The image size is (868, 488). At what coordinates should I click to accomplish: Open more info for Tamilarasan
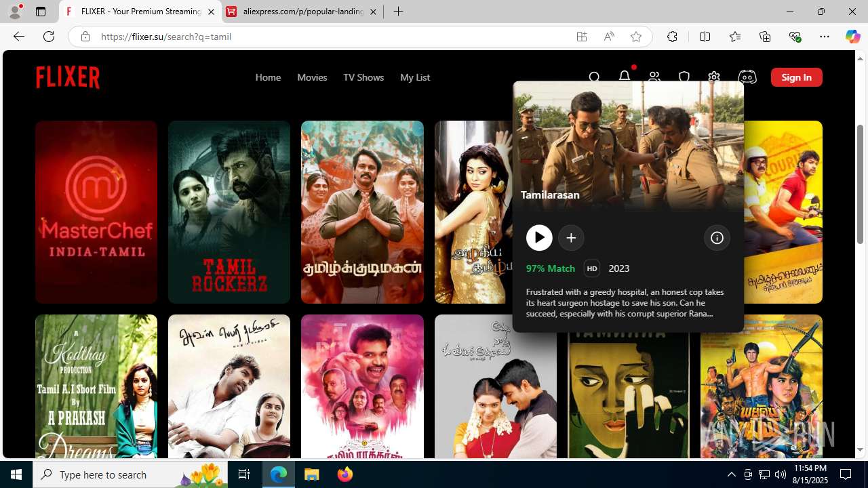(717, 238)
